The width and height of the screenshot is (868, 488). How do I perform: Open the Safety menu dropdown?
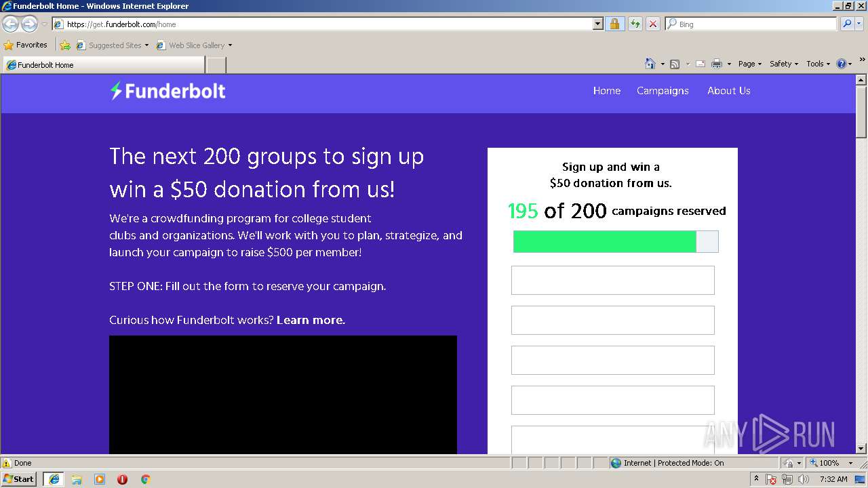click(783, 64)
